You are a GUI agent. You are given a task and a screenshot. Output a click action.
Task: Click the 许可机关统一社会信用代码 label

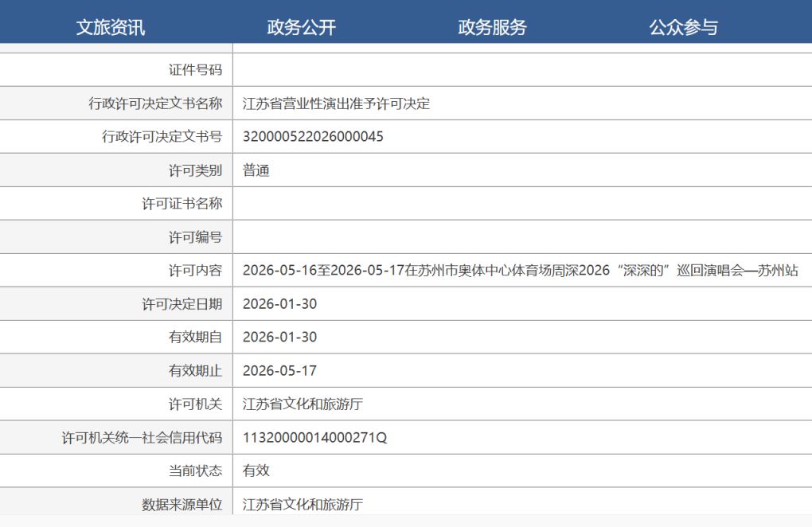click(142, 438)
